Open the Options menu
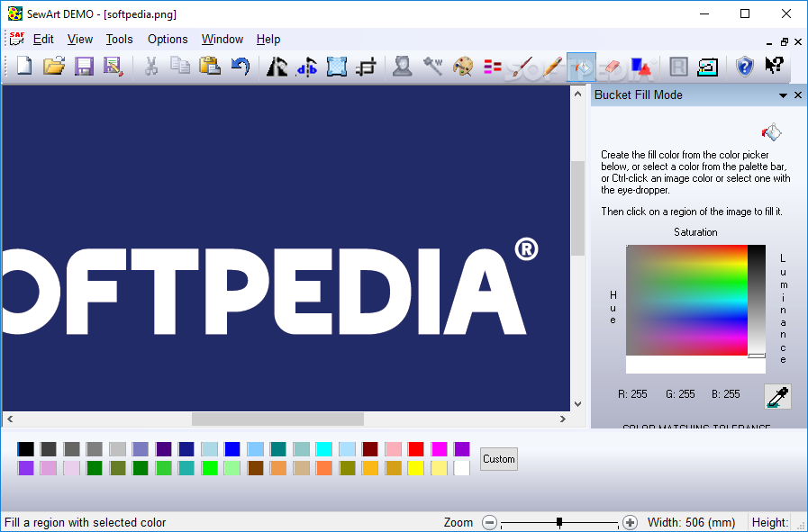This screenshot has height=532, width=808. point(168,39)
